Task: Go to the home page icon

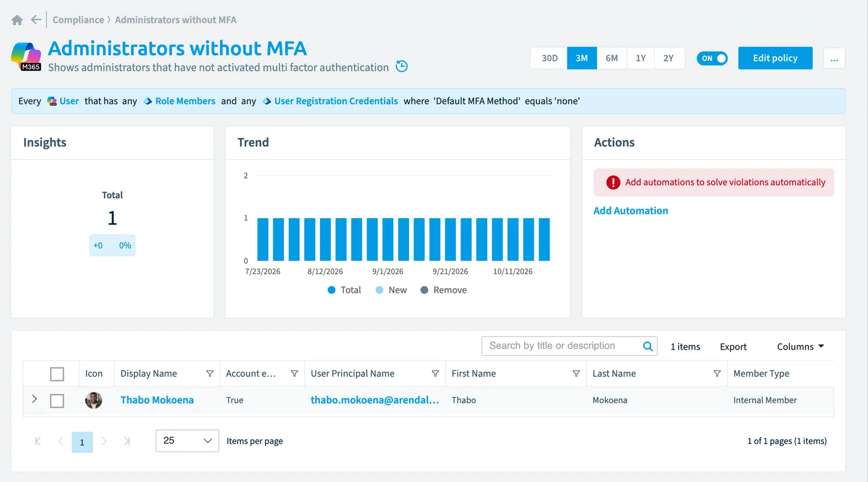Action: (17, 20)
